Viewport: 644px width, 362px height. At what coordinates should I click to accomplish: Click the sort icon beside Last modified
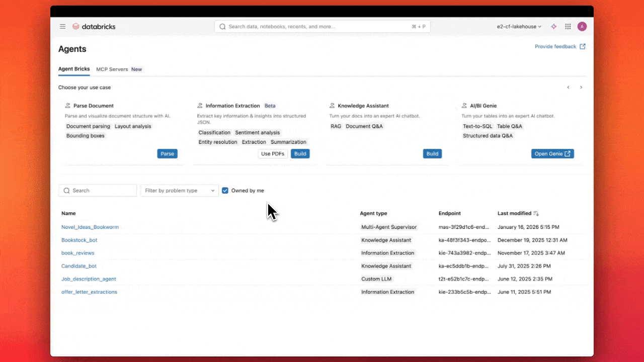535,213
